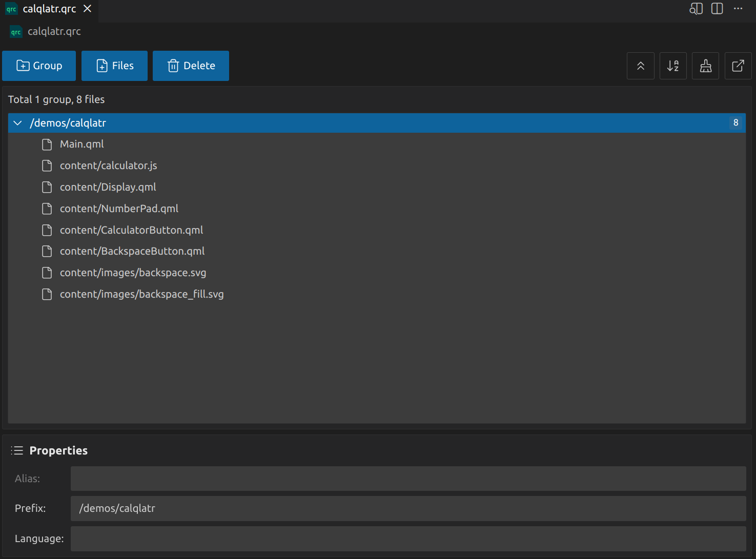Split the editor using split icon
This screenshot has height=559, width=756.
[717, 9]
